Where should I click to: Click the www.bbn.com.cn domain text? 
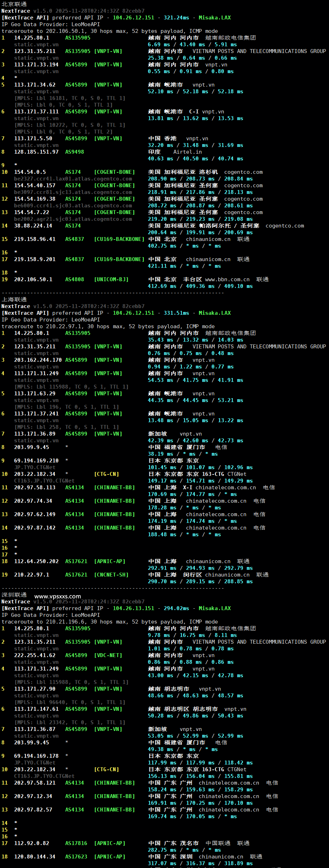point(227,279)
